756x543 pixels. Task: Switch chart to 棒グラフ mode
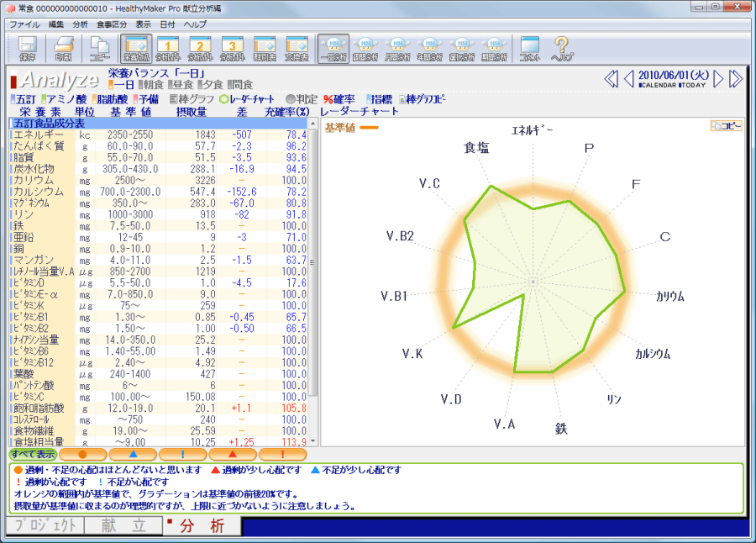(x=192, y=99)
